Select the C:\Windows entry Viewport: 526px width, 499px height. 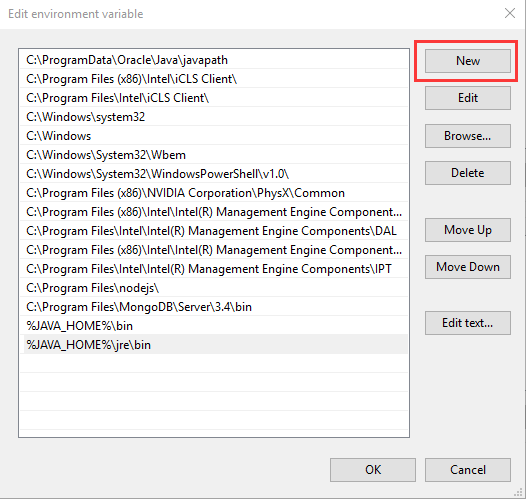click(214, 136)
